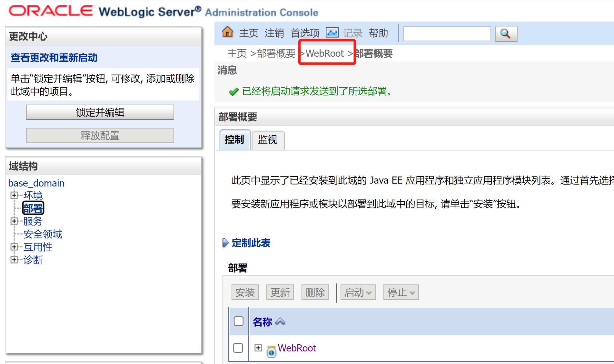614x364 pixels.
Task: Click 主页 in the breadcrumb
Action: [237, 53]
